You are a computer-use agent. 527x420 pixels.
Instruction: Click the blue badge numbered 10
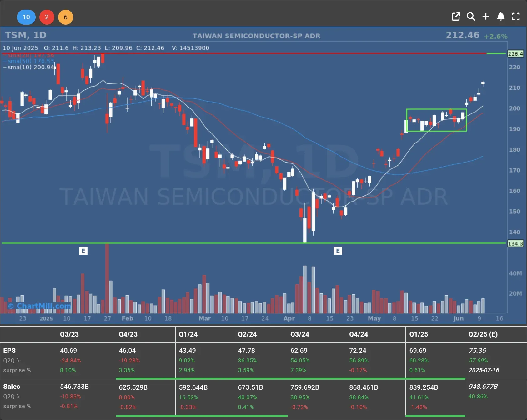[x=26, y=17]
